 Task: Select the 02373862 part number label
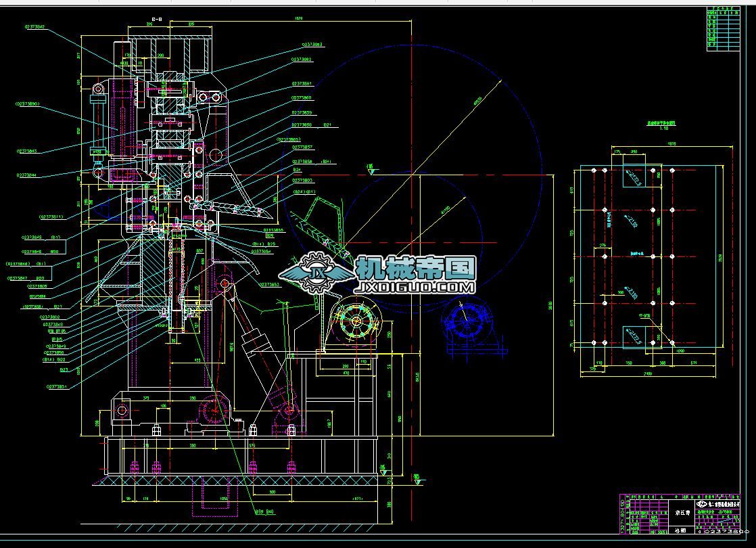point(302,60)
